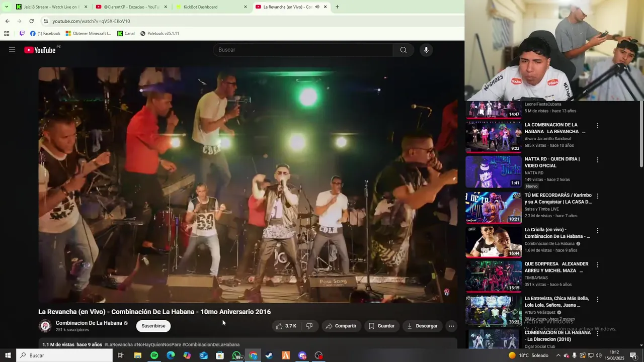Open the #CombinacionDeLaHabana hashtag
This screenshot has height=362, width=644.
coord(211,345)
